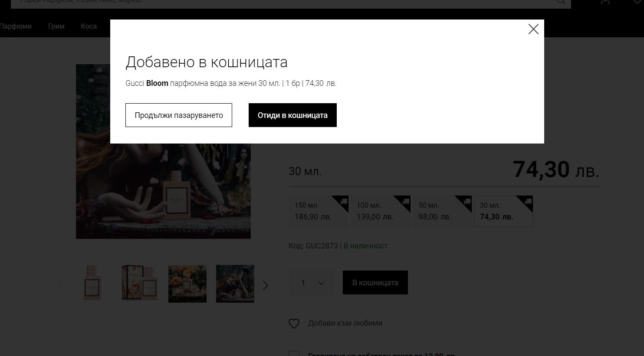Click 'Продължи пазаруването' button
Image resolution: width=644 pixels, height=356 pixels.
pos(178,115)
